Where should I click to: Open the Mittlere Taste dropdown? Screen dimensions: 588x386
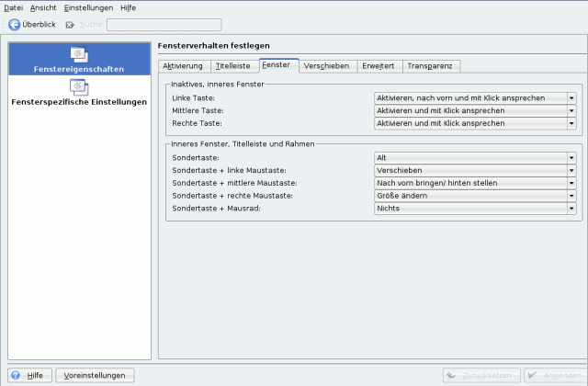[x=475, y=110]
